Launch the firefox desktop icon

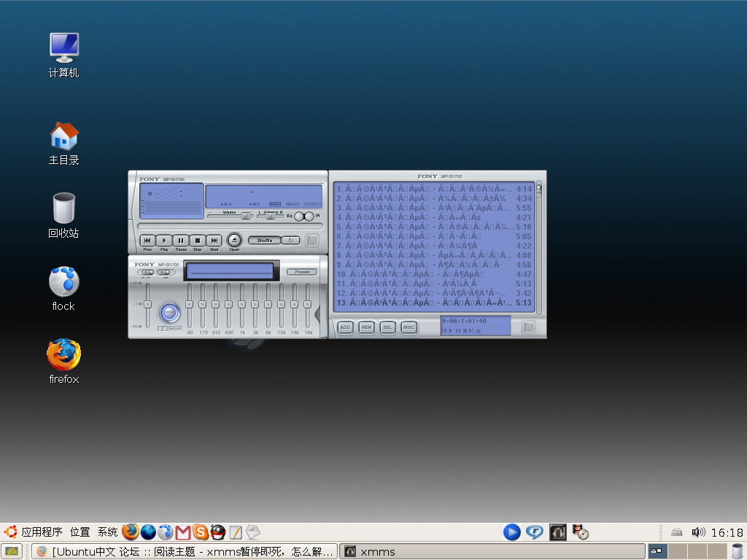point(64,362)
